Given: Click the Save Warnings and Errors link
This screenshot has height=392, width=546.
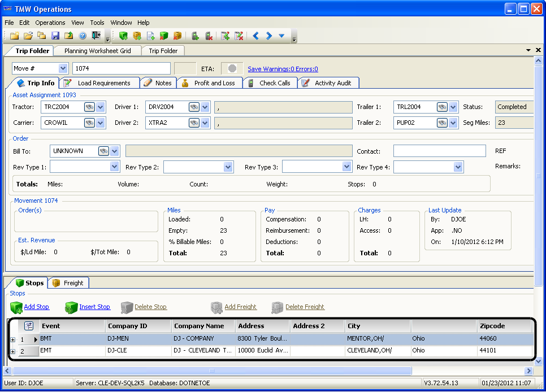Looking at the screenshot, I should point(283,69).
